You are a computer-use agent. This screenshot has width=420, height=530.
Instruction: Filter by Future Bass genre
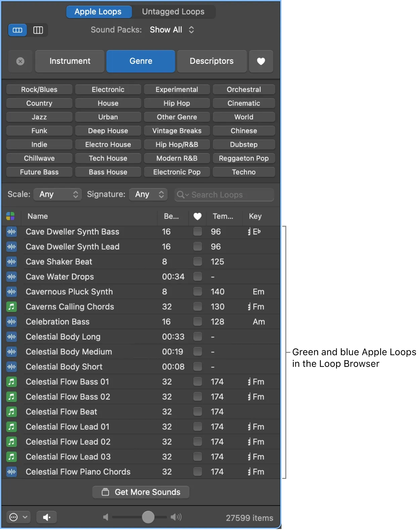(x=39, y=172)
